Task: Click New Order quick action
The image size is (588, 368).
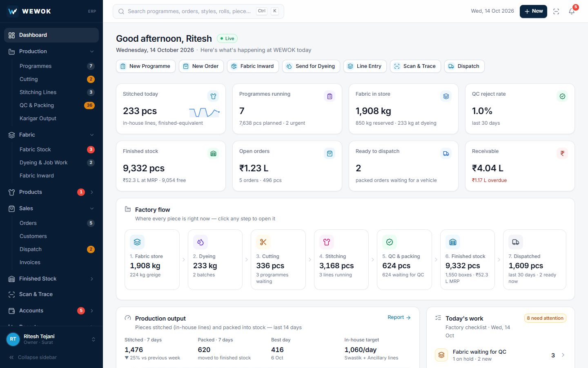Action: pos(201,66)
